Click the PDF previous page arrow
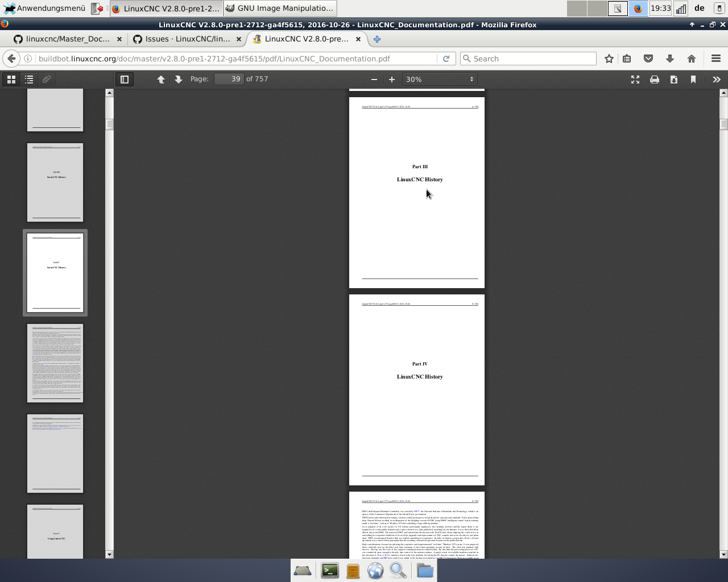The width and height of the screenshot is (728, 582). [x=161, y=80]
